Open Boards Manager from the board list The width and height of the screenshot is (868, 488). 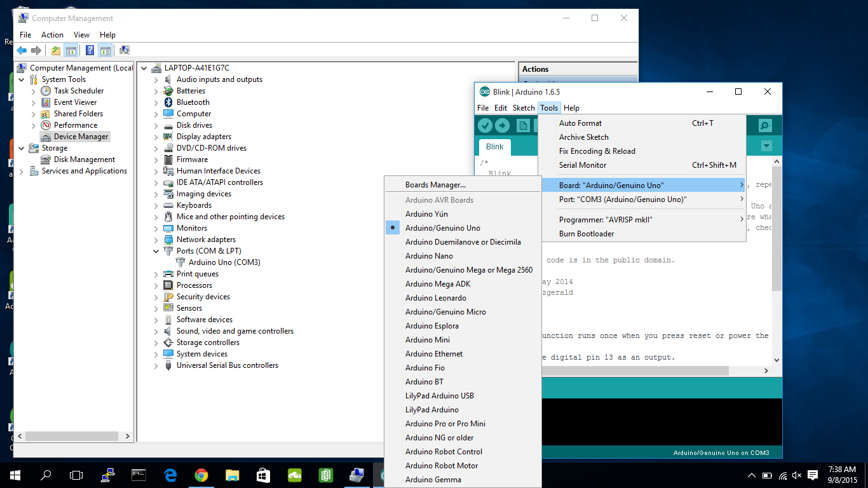[463, 185]
